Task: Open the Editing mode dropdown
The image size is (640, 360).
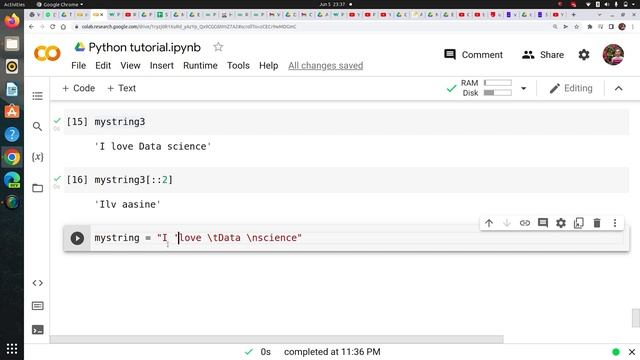Action: tap(571, 88)
